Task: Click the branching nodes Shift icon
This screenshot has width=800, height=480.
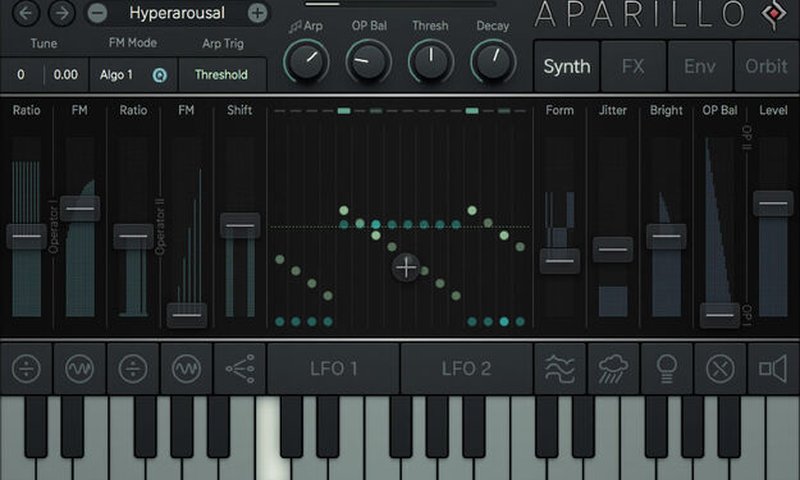Action: (x=239, y=369)
